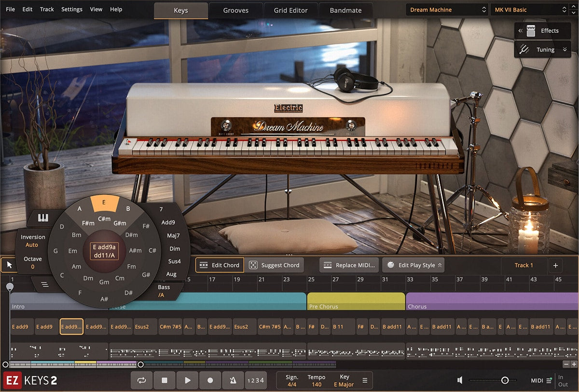Click the plus icon to add track
Screen dimensions: 579x392
[555, 265]
